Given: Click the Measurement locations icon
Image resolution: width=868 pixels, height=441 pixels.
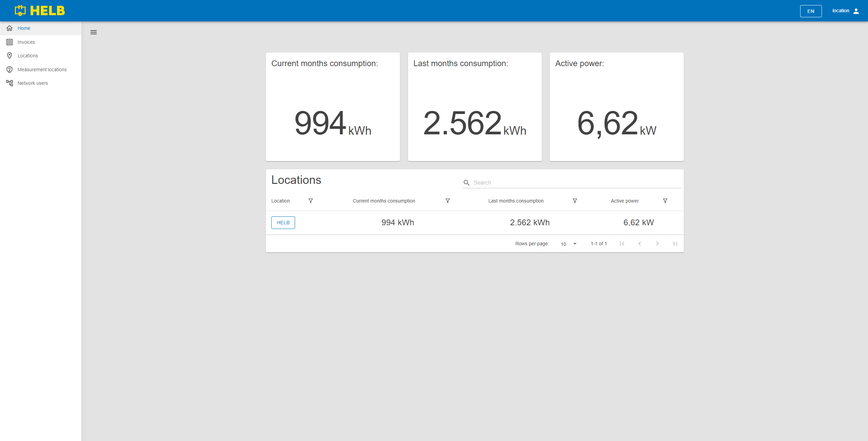Looking at the screenshot, I should click(9, 70).
